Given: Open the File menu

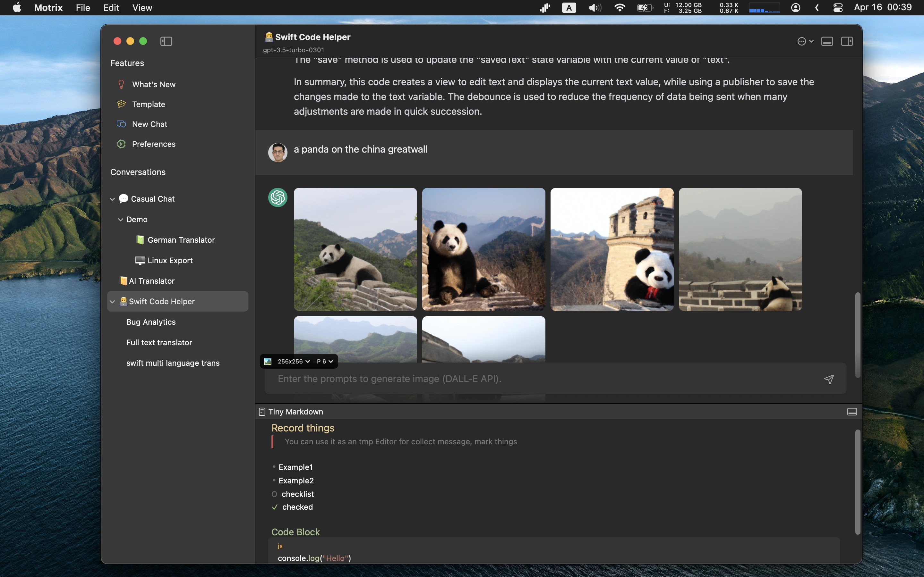Looking at the screenshot, I should tap(83, 8).
